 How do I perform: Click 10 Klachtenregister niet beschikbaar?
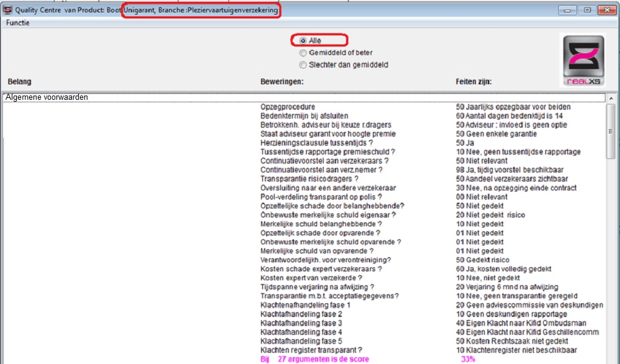click(516, 350)
